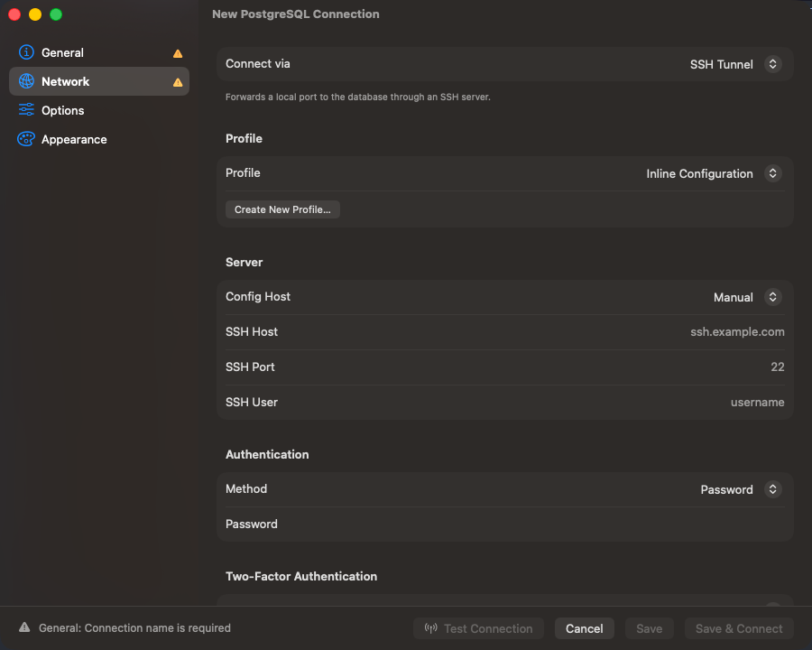Open the Connect via SSH Tunnel dropdown

click(x=735, y=64)
